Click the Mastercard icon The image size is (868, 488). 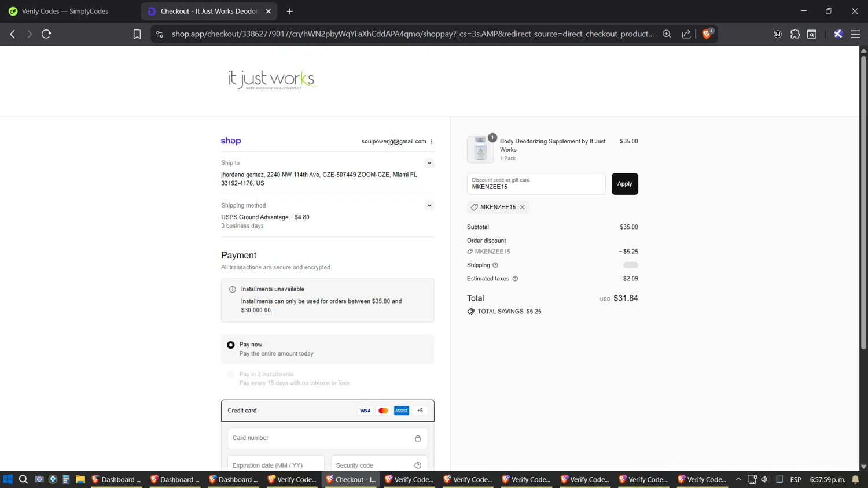coord(383,411)
